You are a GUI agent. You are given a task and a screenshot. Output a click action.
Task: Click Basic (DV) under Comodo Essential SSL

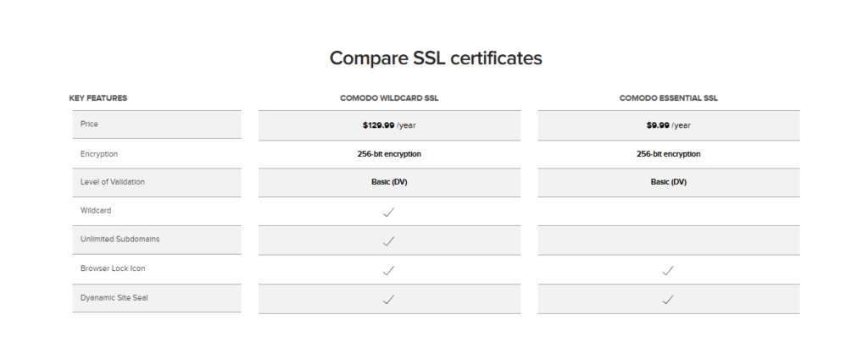[x=669, y=182]
